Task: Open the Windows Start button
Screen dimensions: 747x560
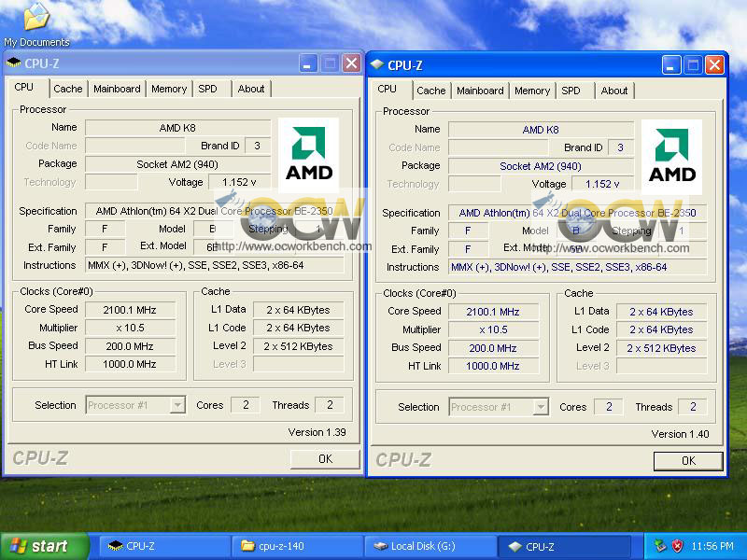Action: coord(45,546)
